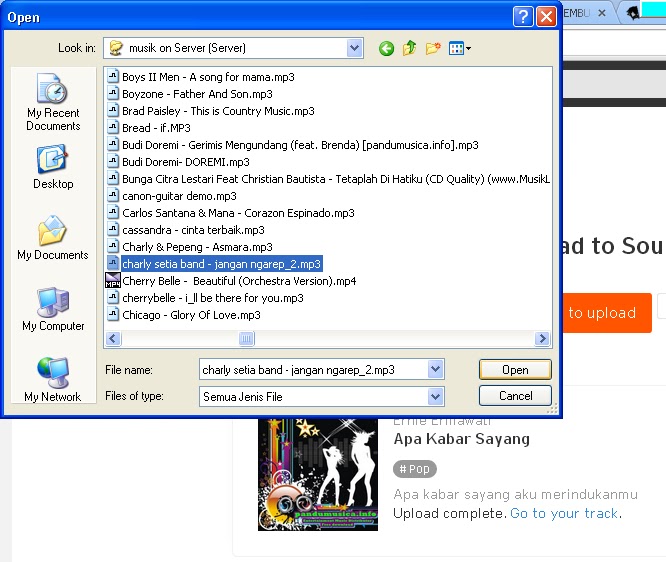Go back using the green arrow icon
Image resolution: width=666 pixels, height=562 pixels.
(x=386, y=48)
